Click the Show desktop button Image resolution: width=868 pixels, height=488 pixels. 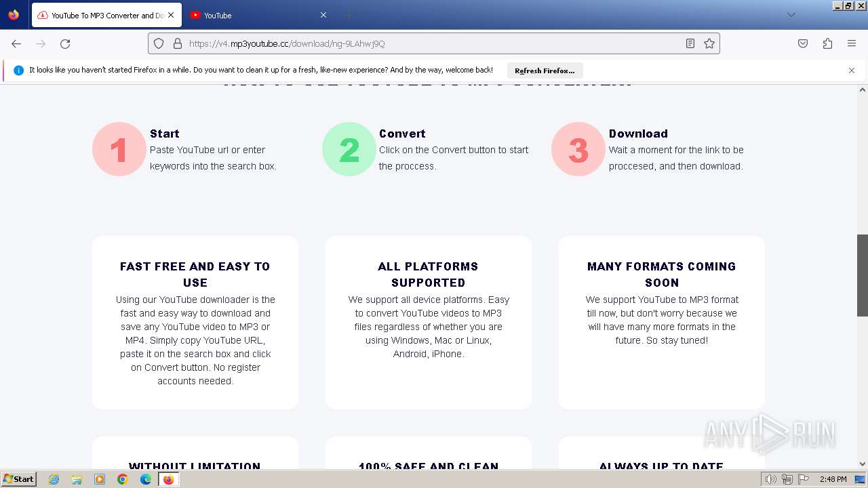[861, 479]
